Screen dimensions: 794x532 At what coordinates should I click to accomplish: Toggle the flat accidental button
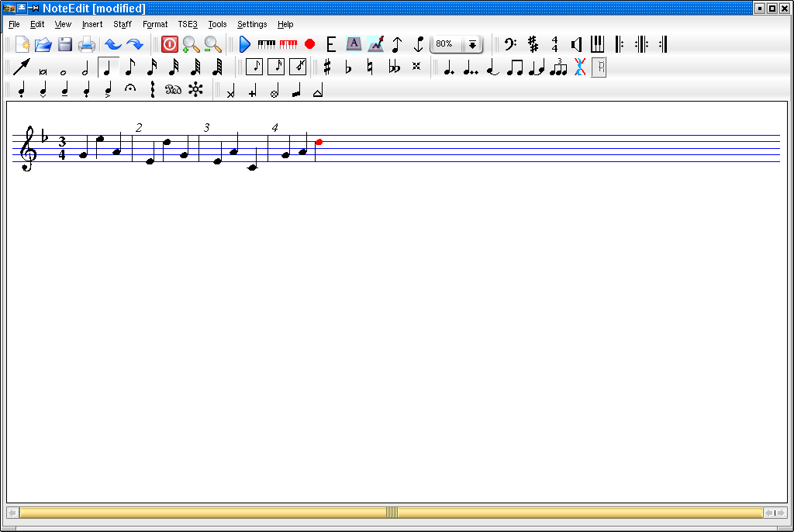pyautogui.click(x=348, y=67)
